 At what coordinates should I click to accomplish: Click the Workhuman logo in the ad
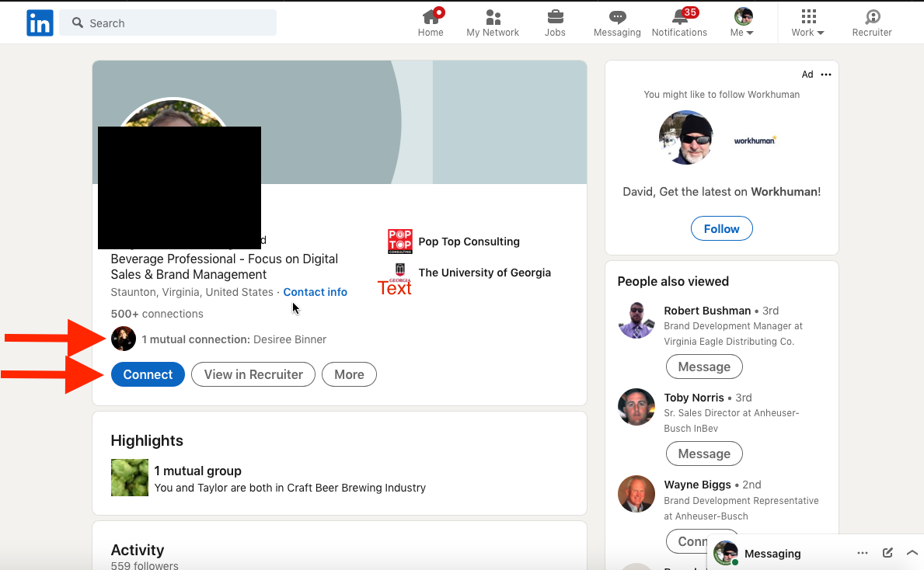pos(755,140)
